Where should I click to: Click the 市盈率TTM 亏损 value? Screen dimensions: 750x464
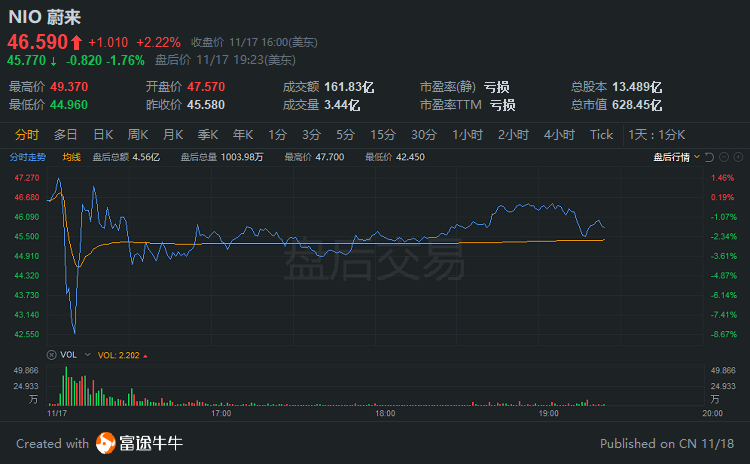tap(502, 105)
